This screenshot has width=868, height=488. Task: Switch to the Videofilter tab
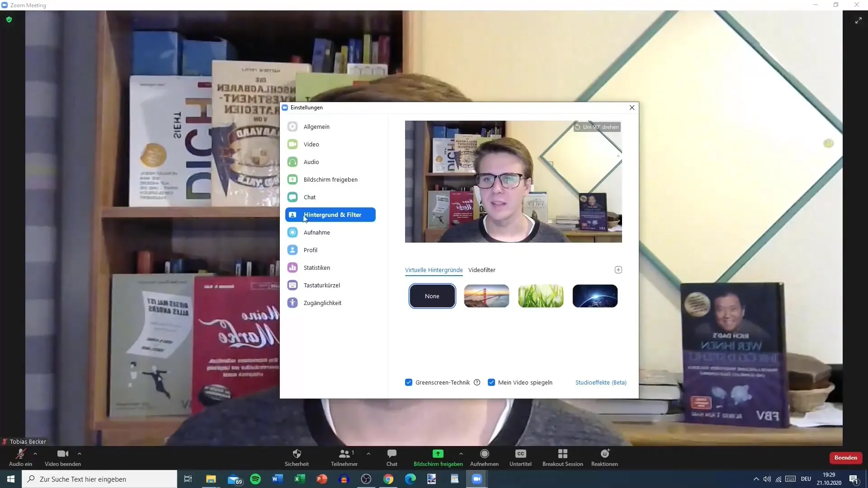pos(481,270)
